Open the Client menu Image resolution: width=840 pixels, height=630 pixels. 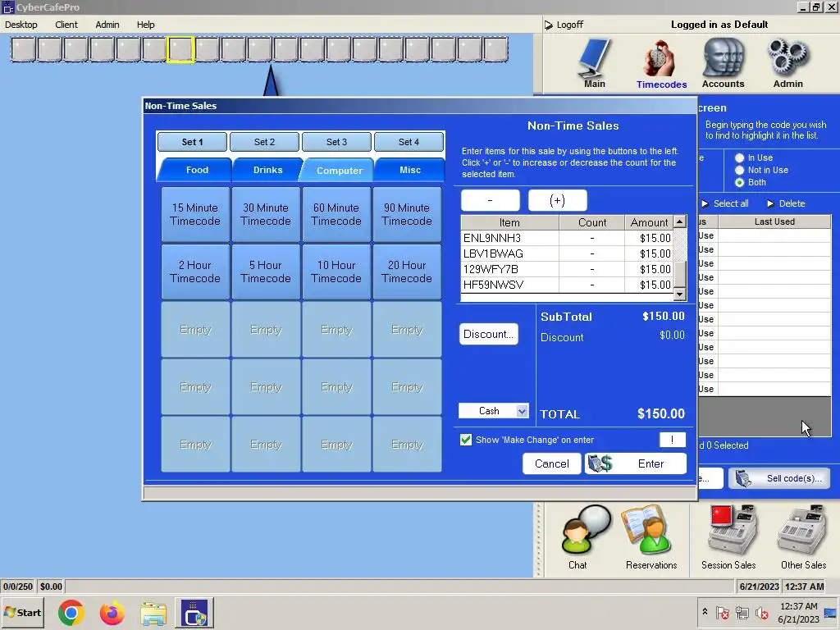(66, 25)
